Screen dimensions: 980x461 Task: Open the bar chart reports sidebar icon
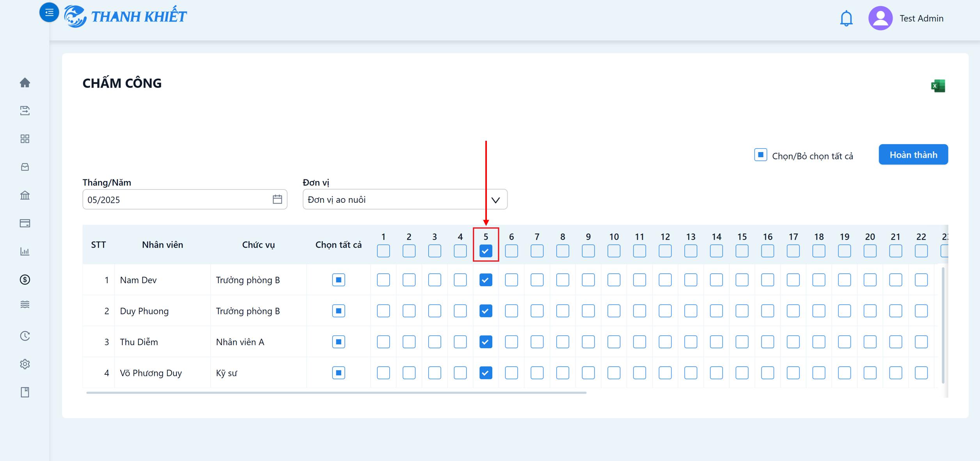pos(25,252)
